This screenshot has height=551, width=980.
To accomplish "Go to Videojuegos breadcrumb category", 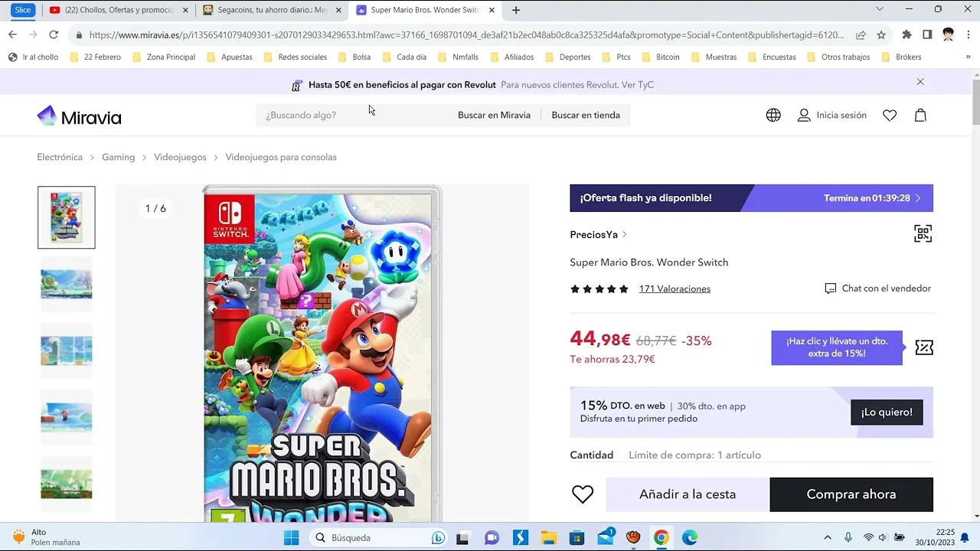I will [x=180, y=157].
